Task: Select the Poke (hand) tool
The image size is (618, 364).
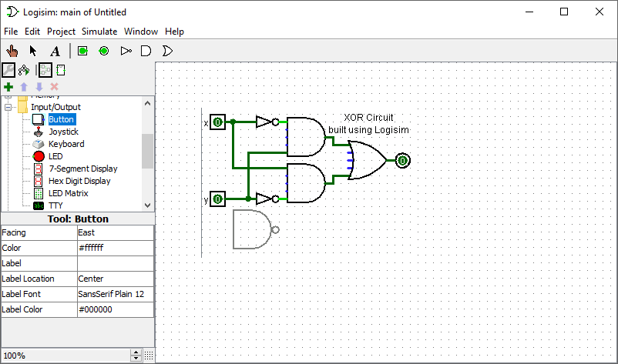Action: (12, 51)
